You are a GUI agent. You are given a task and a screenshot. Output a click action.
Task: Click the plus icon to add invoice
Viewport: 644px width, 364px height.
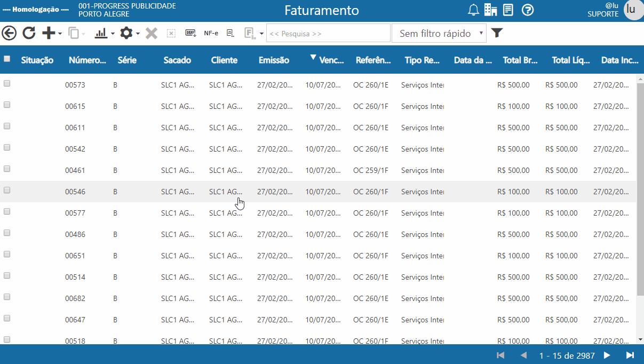coord(49,33)
